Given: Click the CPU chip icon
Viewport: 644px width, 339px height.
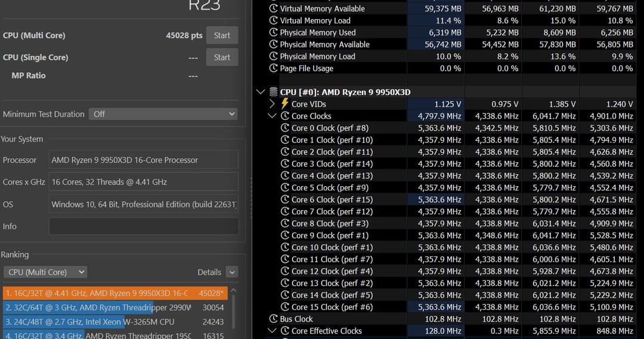Looking at the screenshot, I should (273, 92).
